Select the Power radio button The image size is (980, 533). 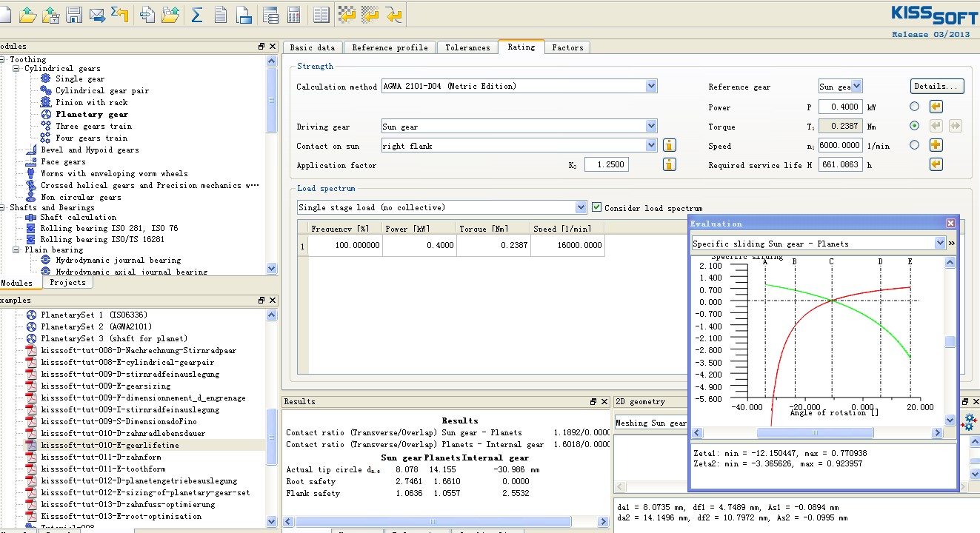point(914,107)
